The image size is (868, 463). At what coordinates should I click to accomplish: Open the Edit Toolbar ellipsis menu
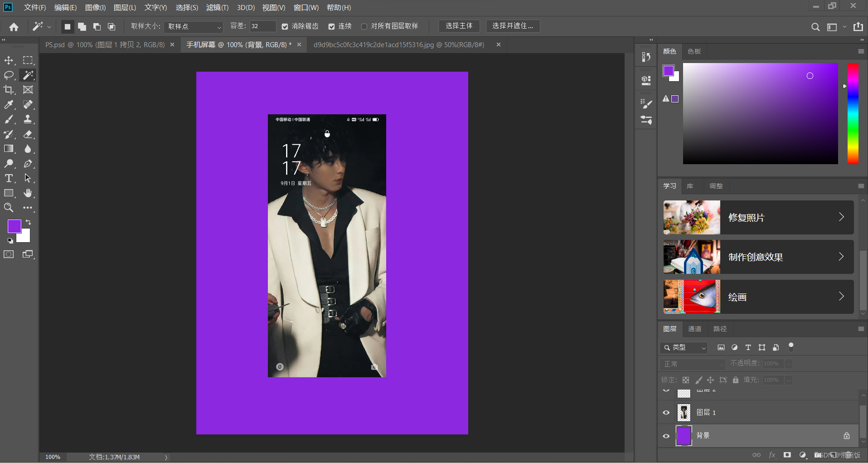(x=28, y=208)
